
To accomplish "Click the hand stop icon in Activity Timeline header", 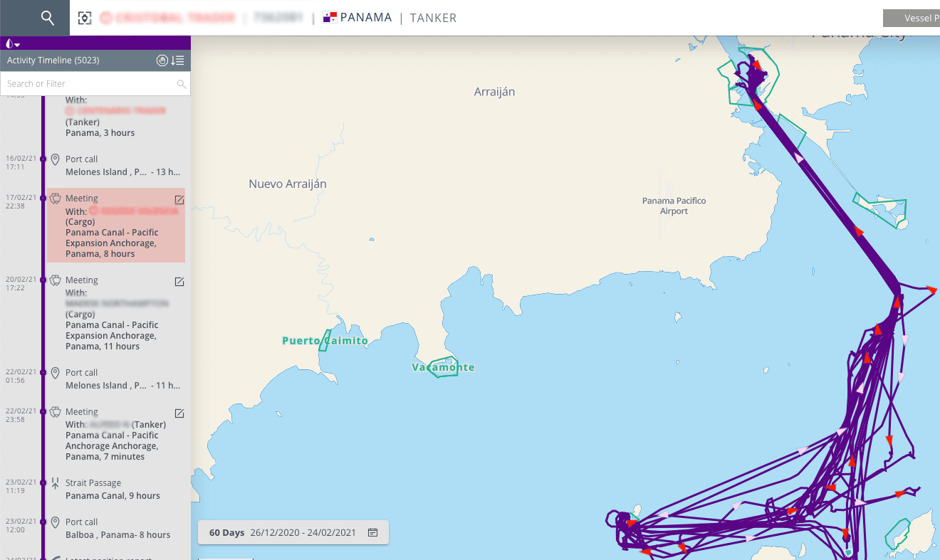I will (x=162, y=60).
